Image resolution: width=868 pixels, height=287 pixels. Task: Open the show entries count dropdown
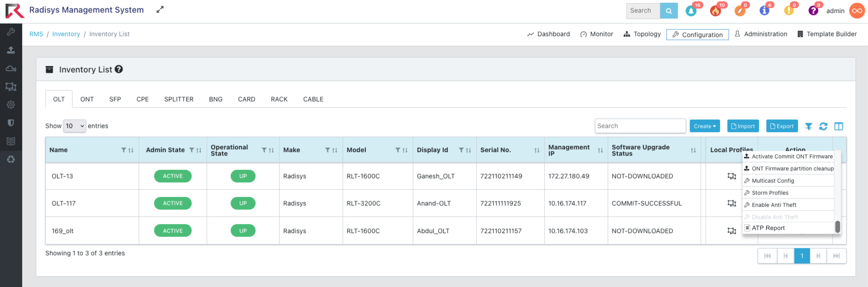75,126
